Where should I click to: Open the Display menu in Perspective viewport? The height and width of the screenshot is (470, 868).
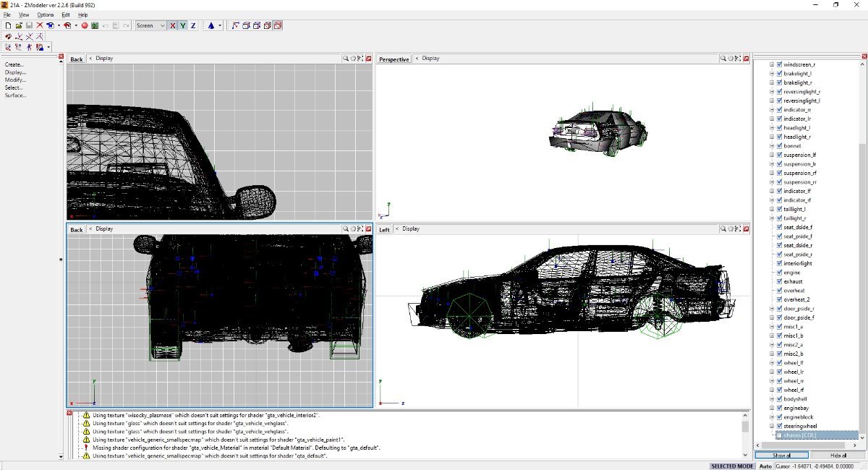[x=430, y=59]
